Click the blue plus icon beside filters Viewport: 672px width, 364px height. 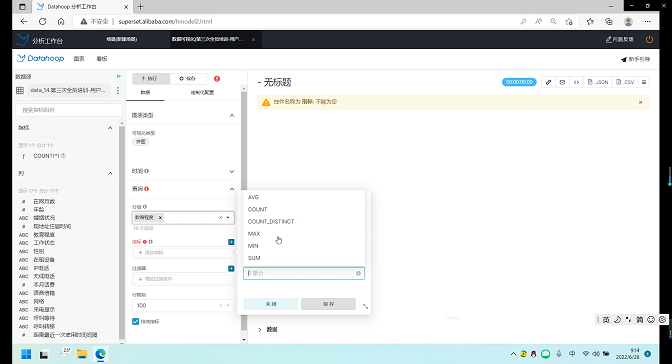tap(231, 268)
